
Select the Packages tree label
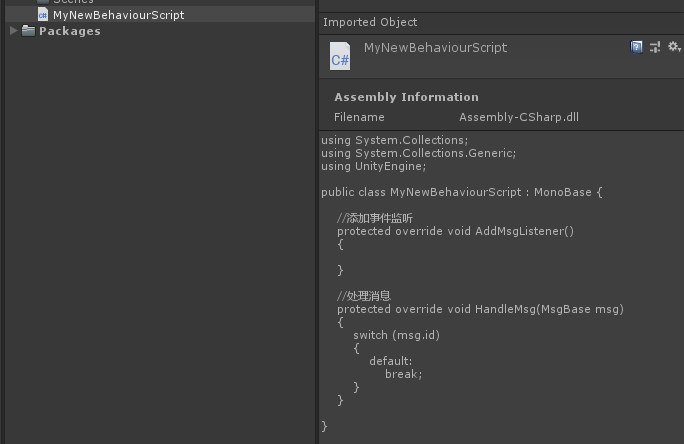pos(69,31)
